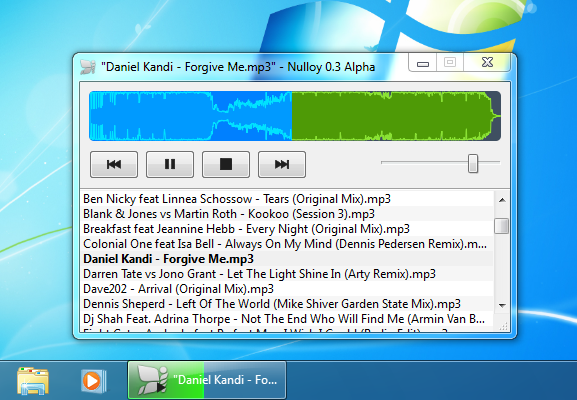Skip to the next track
This screenshot has height=400, width=577.
pos(282,164)
